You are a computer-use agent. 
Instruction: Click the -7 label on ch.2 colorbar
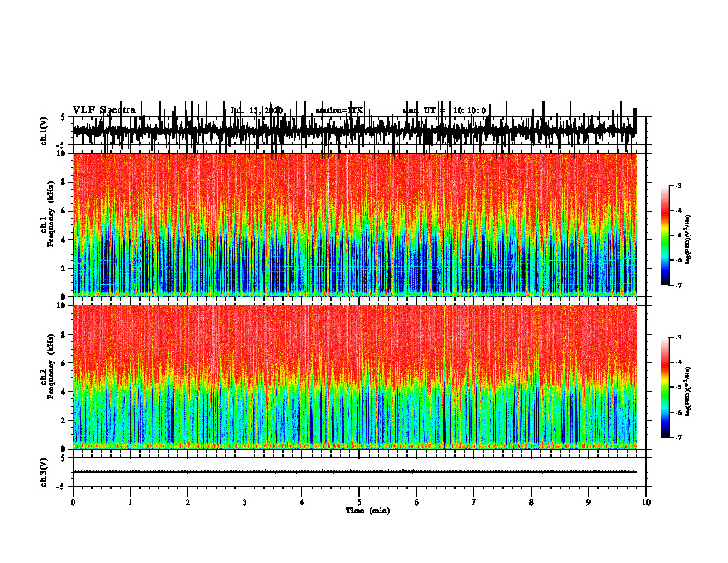677,437
